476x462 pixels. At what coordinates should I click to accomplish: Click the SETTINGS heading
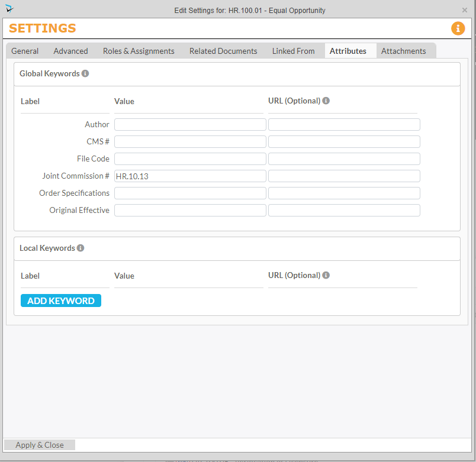(43, 28)
